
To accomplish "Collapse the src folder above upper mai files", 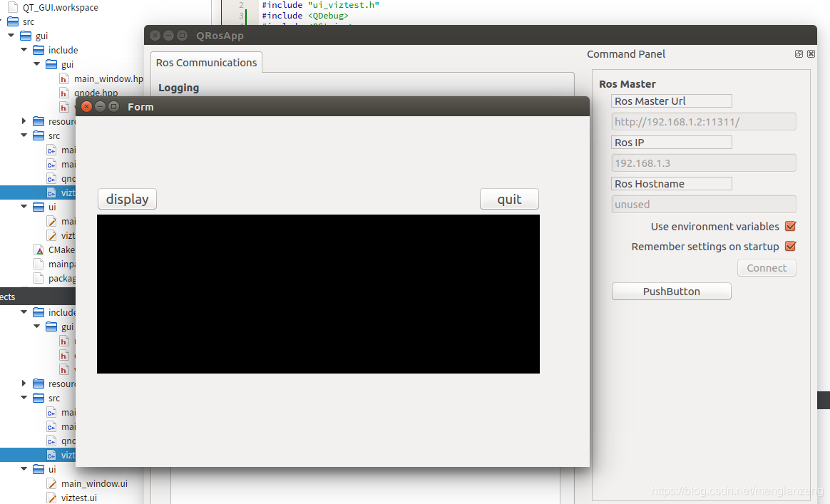I will [x=24, y=135].
